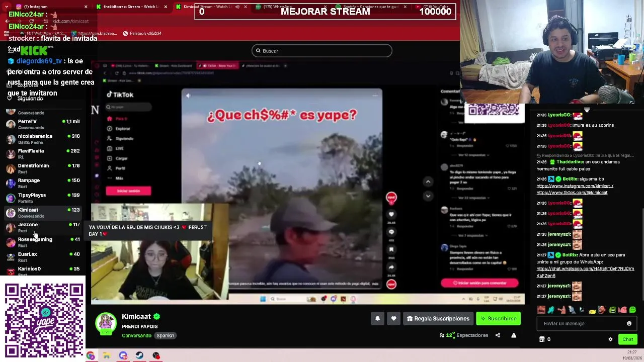Screen dimensions: 644x362
Task: Click the notification bell button under the stream
Action: [x=377, y=318]
